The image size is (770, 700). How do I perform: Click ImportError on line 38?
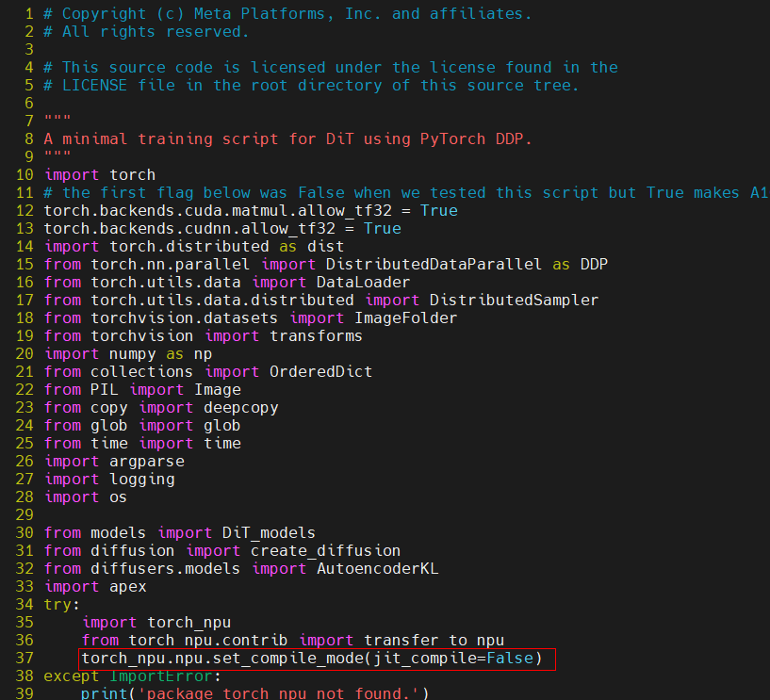(x=160, y=676)
